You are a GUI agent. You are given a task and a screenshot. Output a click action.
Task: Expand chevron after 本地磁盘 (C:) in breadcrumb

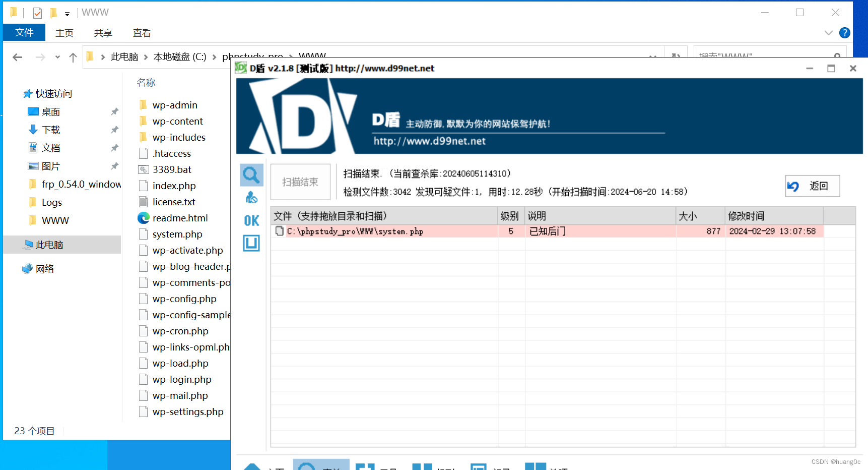point(215,57)
